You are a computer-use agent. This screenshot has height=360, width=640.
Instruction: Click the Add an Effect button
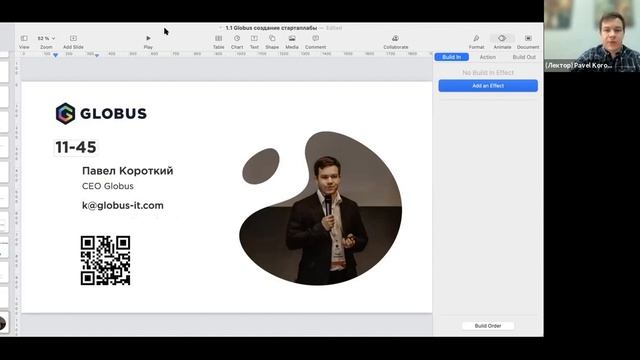tap(488, 86)
